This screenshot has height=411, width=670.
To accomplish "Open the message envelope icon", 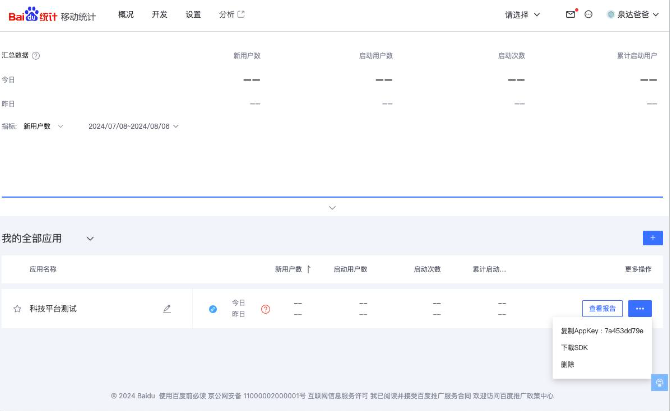I will click(570, 15).
